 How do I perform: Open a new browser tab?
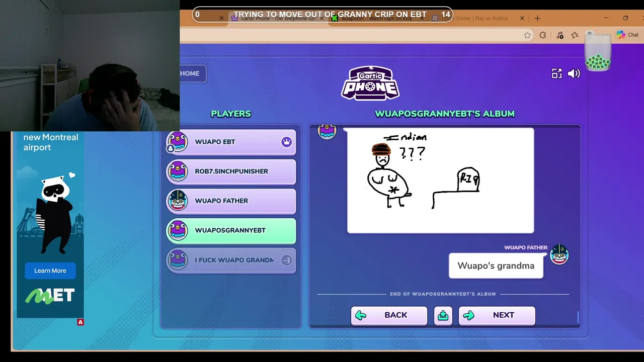tap(537, 18)
